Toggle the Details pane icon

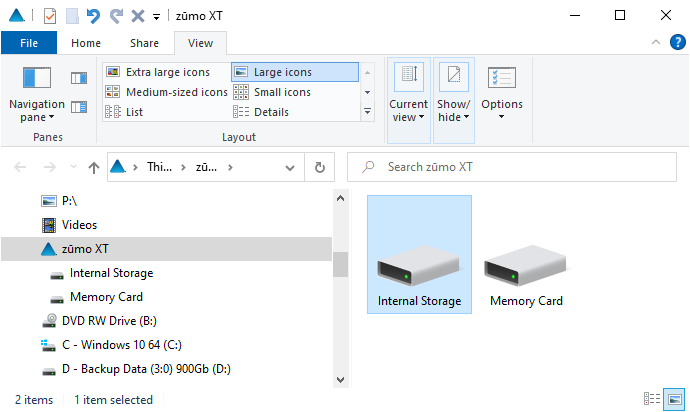coord(79,107)
